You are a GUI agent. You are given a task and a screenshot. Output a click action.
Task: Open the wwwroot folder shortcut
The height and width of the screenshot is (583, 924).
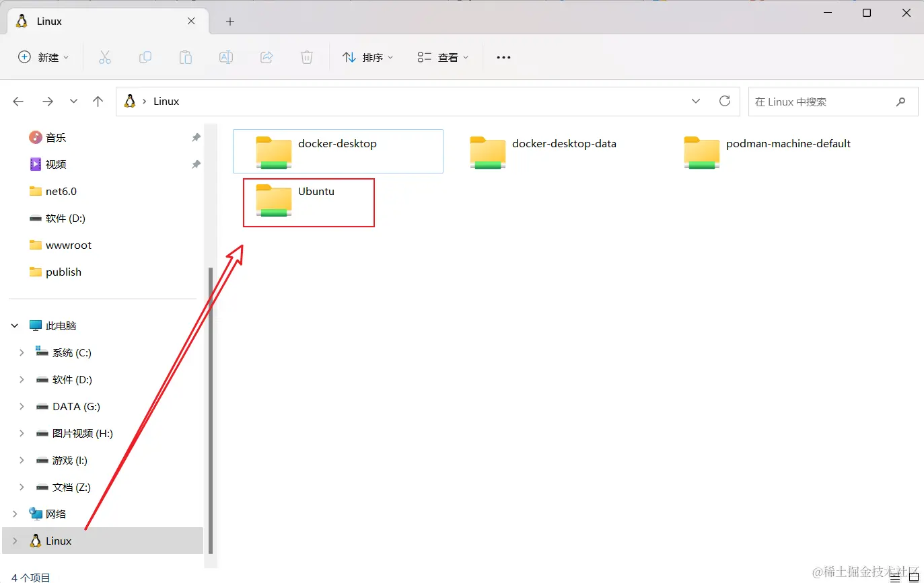[x=61, y=245]
